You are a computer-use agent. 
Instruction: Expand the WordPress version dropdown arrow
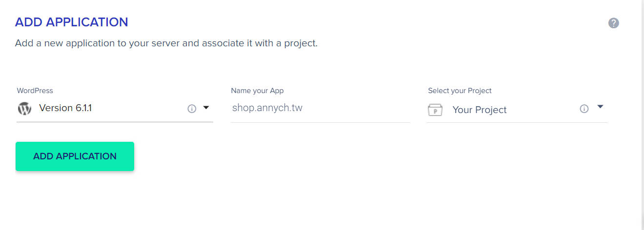tap(206, 108)
